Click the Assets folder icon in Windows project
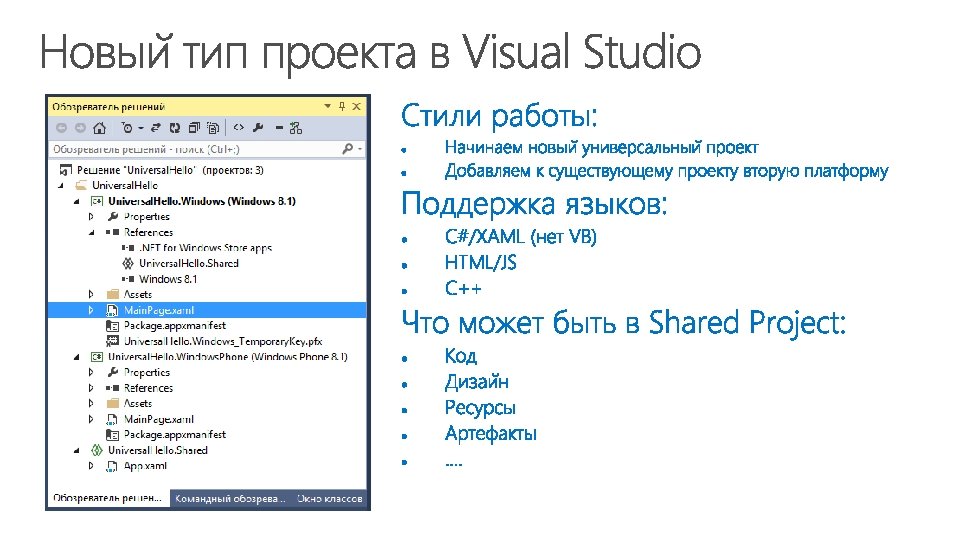 (113, 294)
